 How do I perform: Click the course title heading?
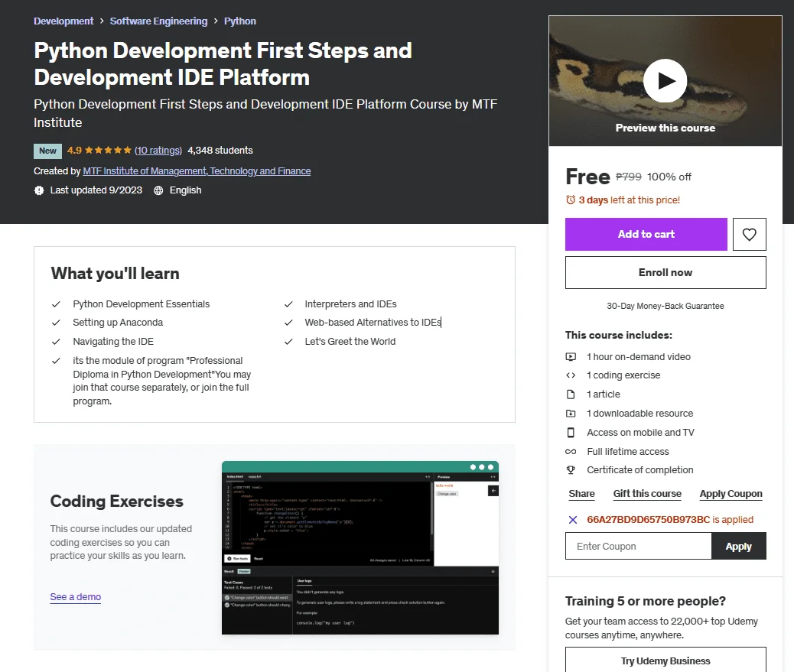click(x=223, y=63)
